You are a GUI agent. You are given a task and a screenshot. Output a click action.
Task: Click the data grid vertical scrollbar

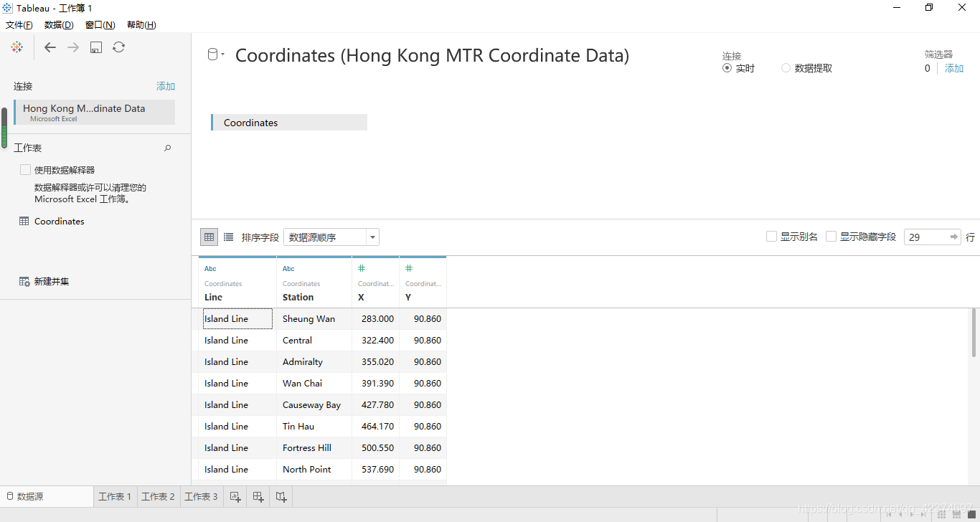pos(974,334)
